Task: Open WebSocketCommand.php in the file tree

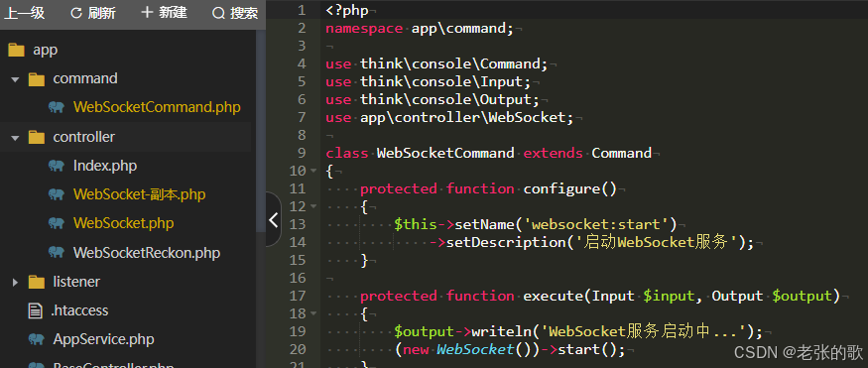Action: pos(157,107)
